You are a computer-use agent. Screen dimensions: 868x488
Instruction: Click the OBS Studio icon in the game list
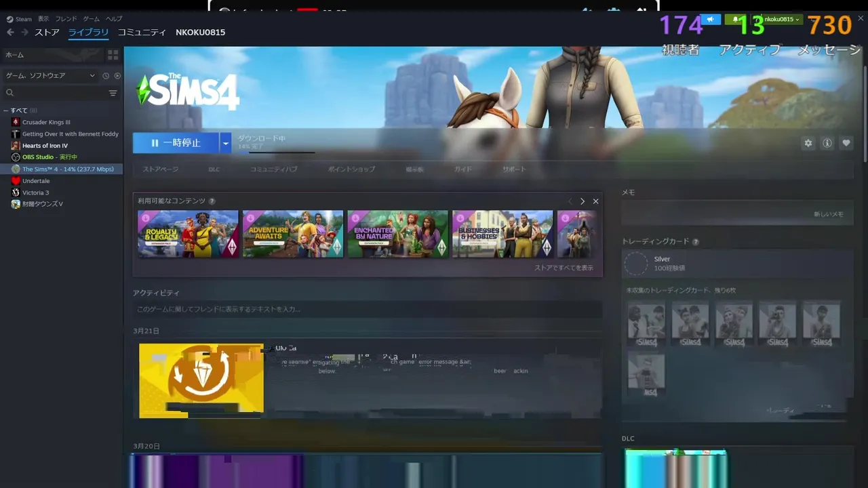point(16,157)
